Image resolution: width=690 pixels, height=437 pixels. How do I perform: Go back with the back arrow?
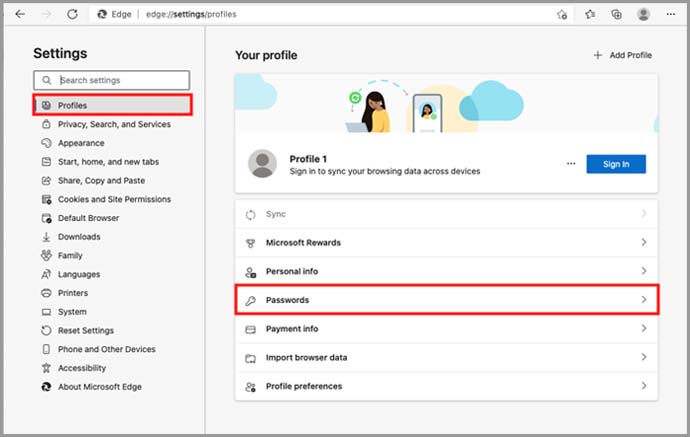click(20, 14)
